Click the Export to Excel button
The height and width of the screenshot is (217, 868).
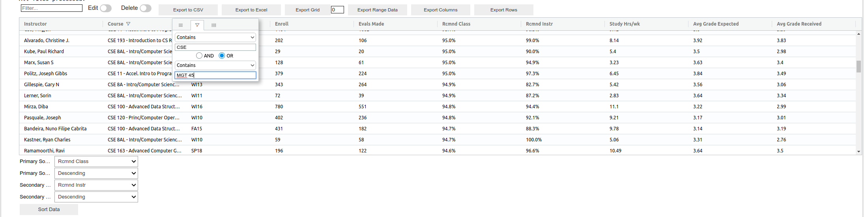point(251,10)
